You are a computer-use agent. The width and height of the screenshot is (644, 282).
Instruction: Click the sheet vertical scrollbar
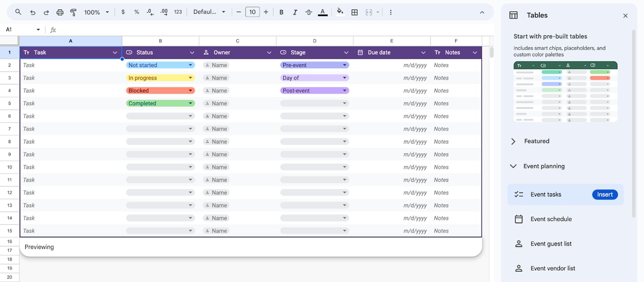coord(491,52)
